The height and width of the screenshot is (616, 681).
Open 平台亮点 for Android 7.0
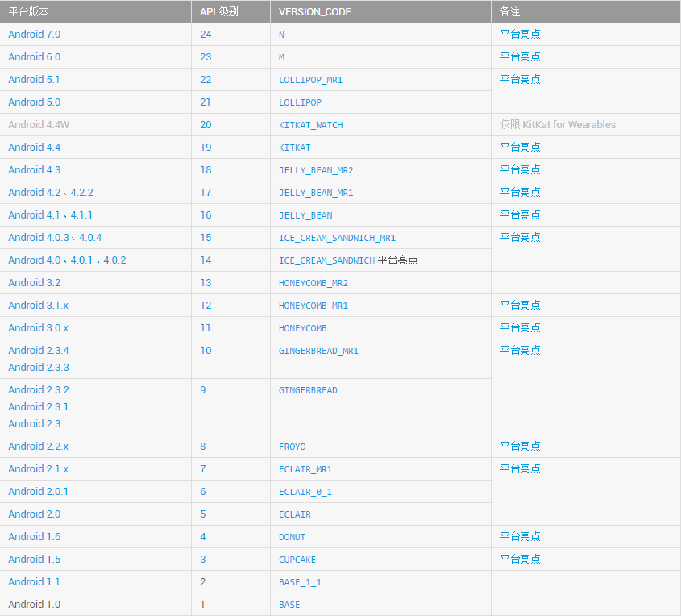click(521, 35)
